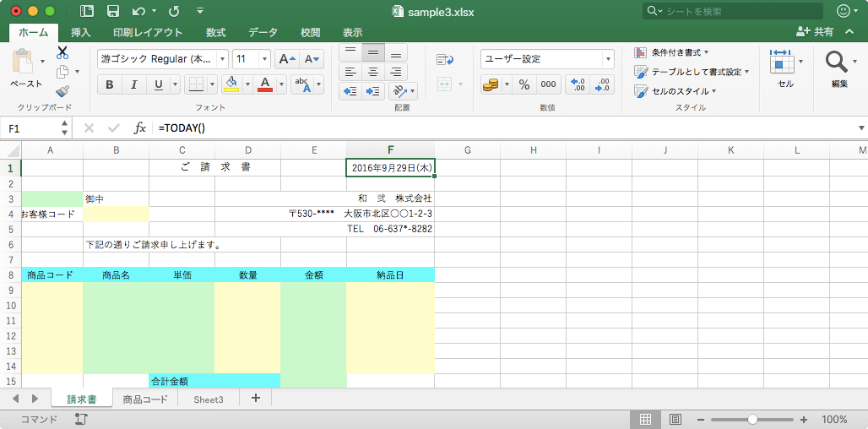Apply accounting currency coins format
868x429 pixels.
(491, 84)
